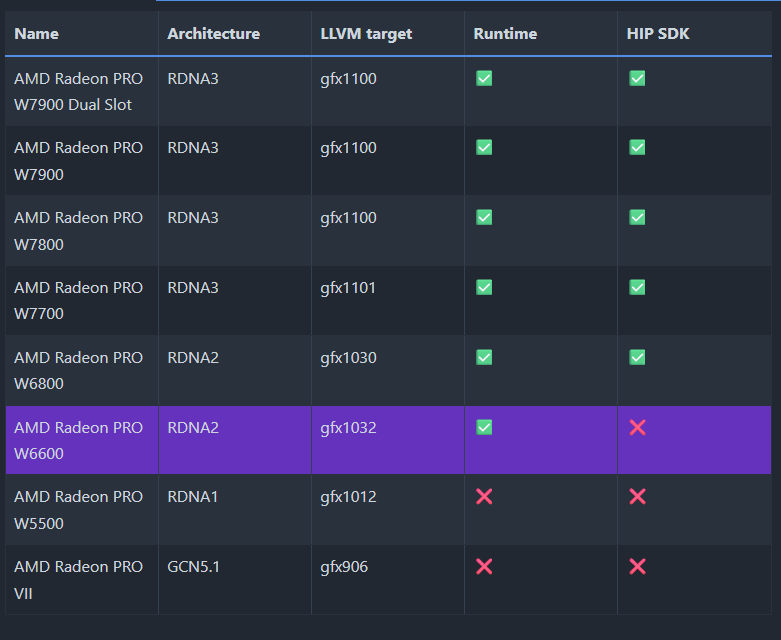Click Runtime checkmark in W7700 row

coord(484,287)
